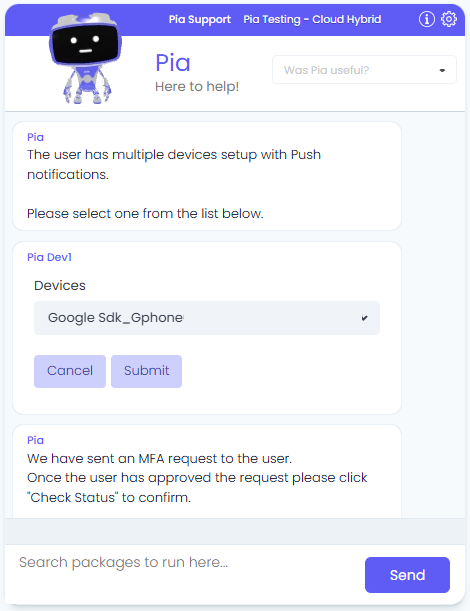Open the info icon in header
The image size is (470, 611).
[x=426, y=19]
